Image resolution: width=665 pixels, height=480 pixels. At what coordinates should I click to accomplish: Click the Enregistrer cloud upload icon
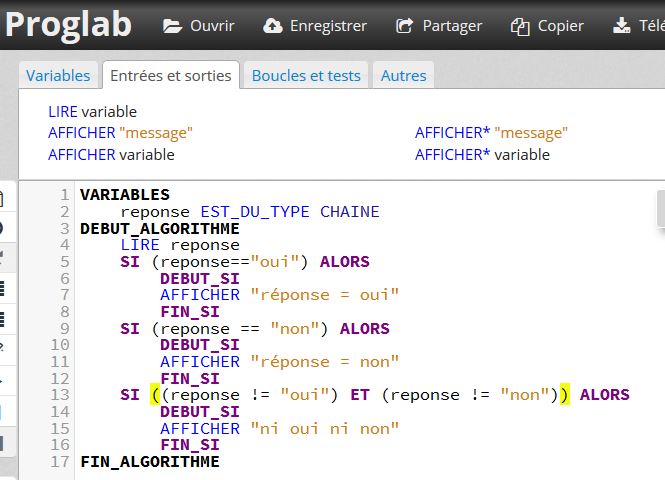click(x=273, y=26)
